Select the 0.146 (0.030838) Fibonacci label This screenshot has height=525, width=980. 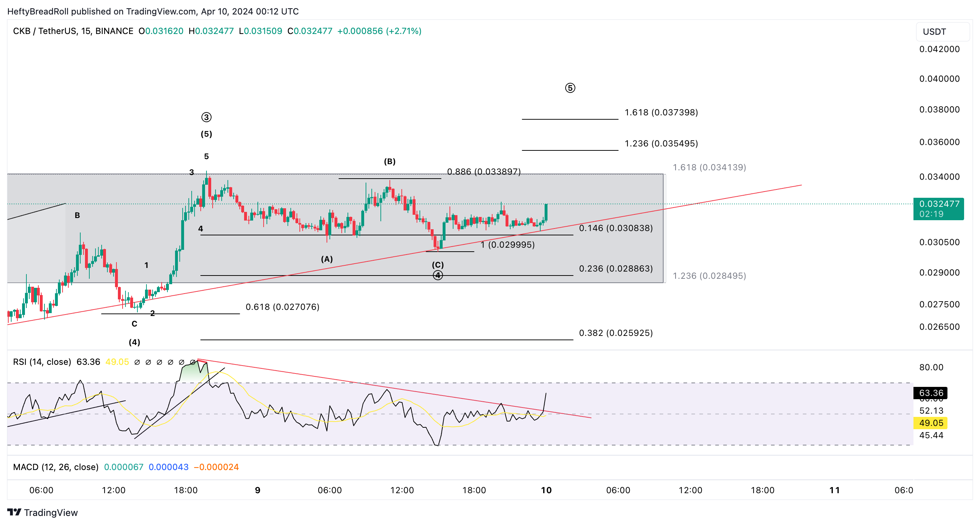(615, 228)
